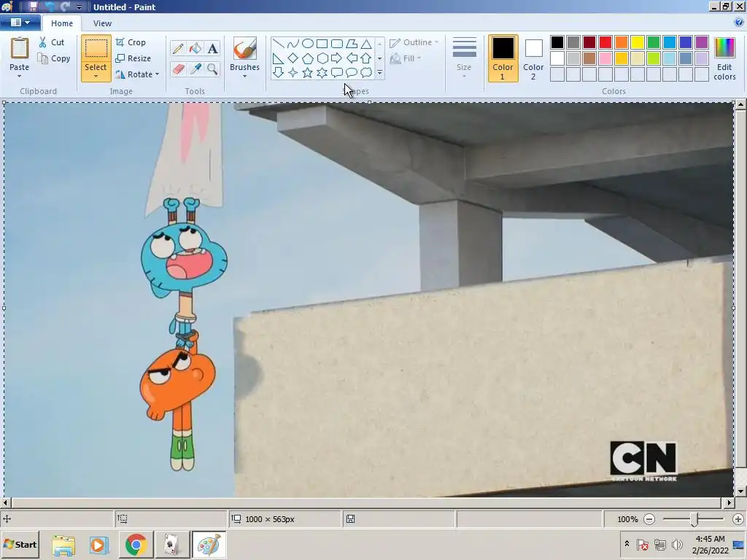Click the volume speaker tray icon
747x560 pixels.
[676, 544]
